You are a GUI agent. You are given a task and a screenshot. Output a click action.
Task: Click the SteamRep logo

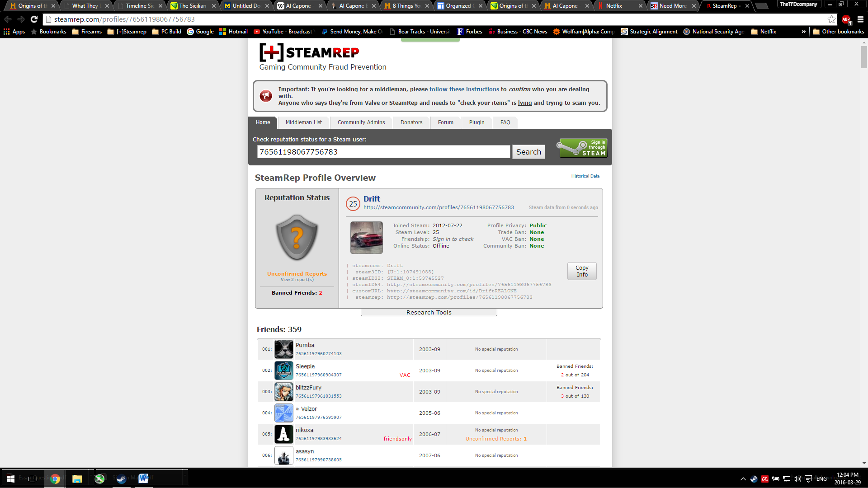coord(309,53)
